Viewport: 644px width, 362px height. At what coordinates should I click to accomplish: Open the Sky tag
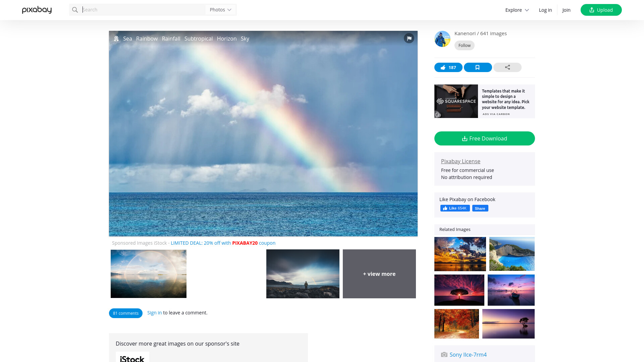(x=245, y=39)
